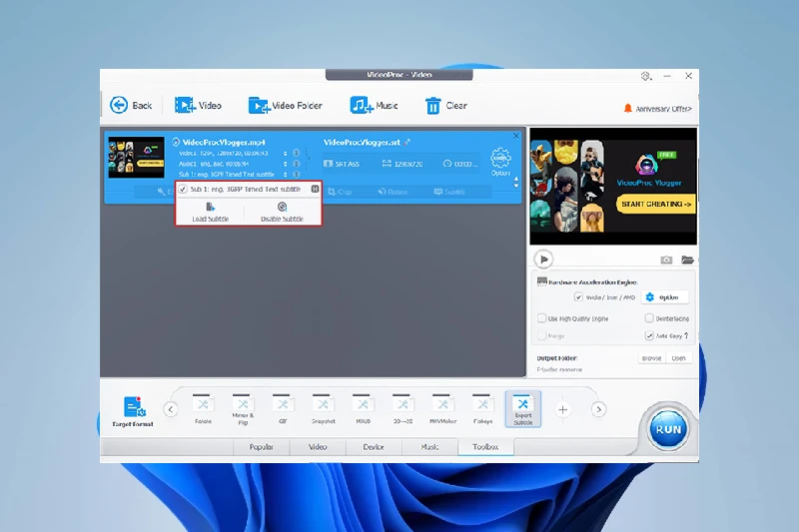Open the snapshot folder icon
The height and width of the screenshot is (532, 799).
[x=687, y=260]
